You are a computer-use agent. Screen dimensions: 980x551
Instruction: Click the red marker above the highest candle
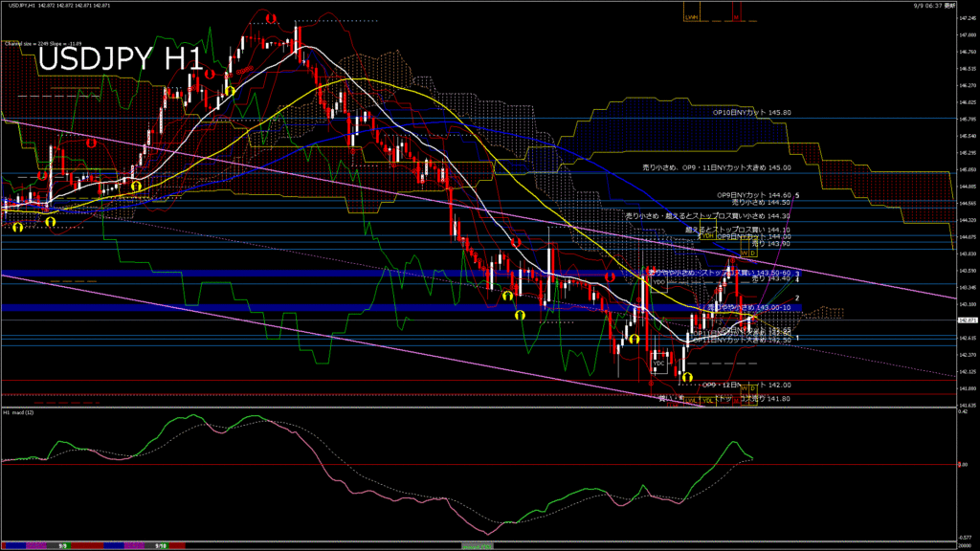(x=271, y=19)
